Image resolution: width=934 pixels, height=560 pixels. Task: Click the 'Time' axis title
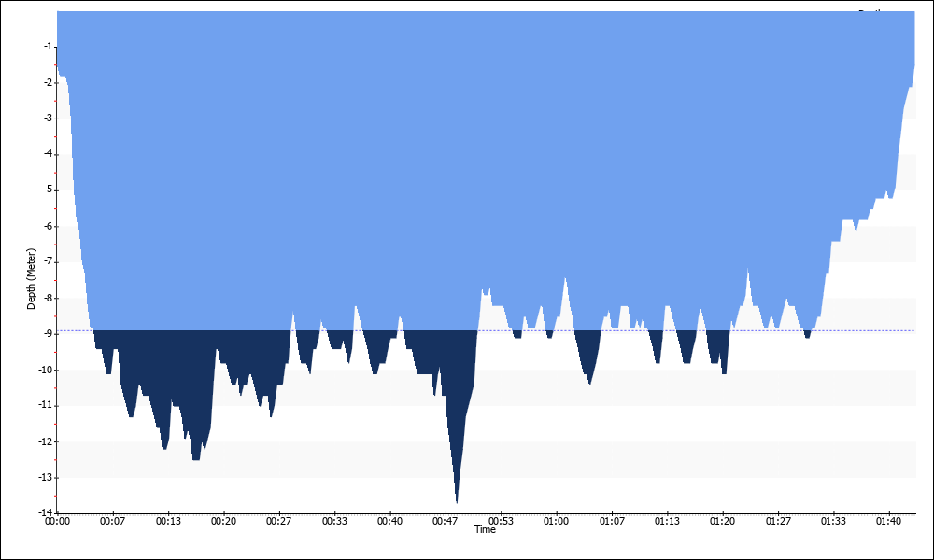pyautogui.click(x=485, y=529)
